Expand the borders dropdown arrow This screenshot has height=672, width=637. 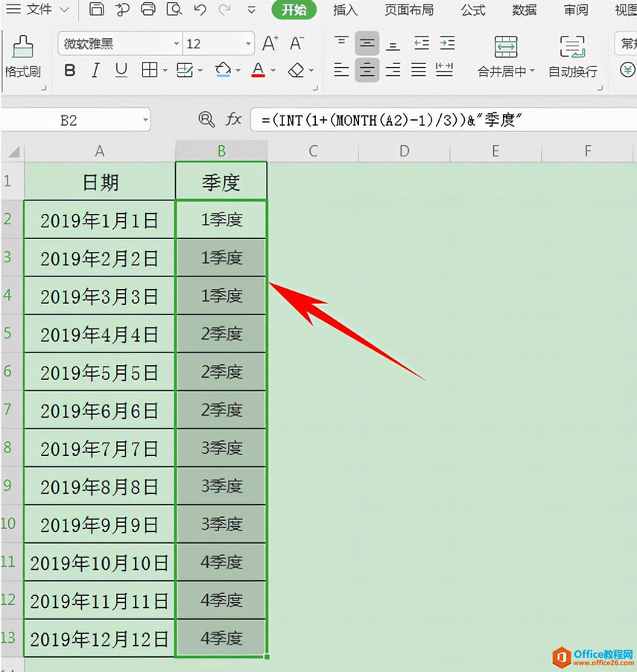(165, 70)
